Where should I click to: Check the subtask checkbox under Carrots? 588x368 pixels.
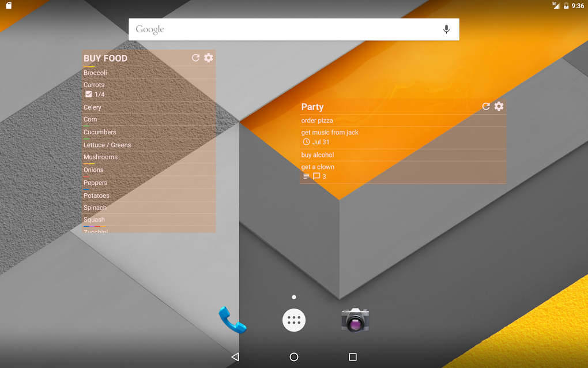(88, 94)
